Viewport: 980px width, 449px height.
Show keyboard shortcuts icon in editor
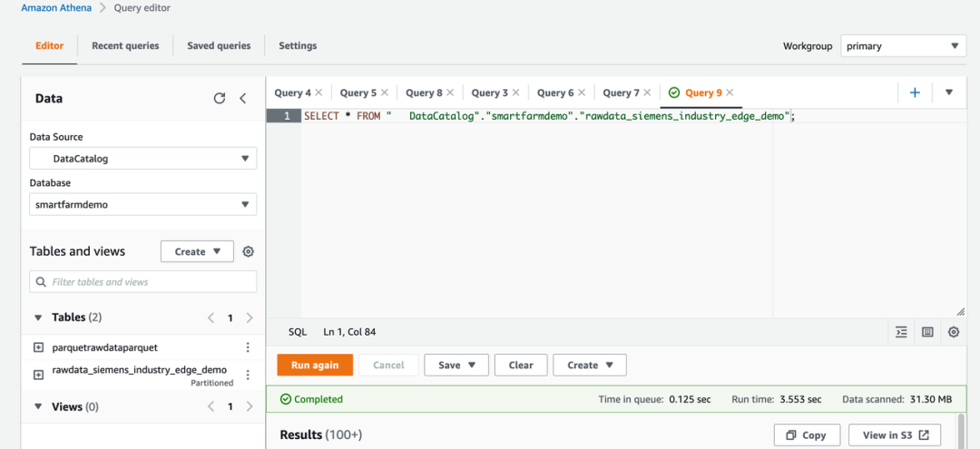click(927, 332)
